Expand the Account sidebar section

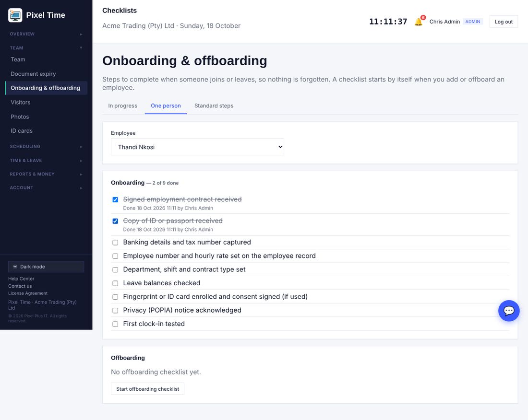46,187
